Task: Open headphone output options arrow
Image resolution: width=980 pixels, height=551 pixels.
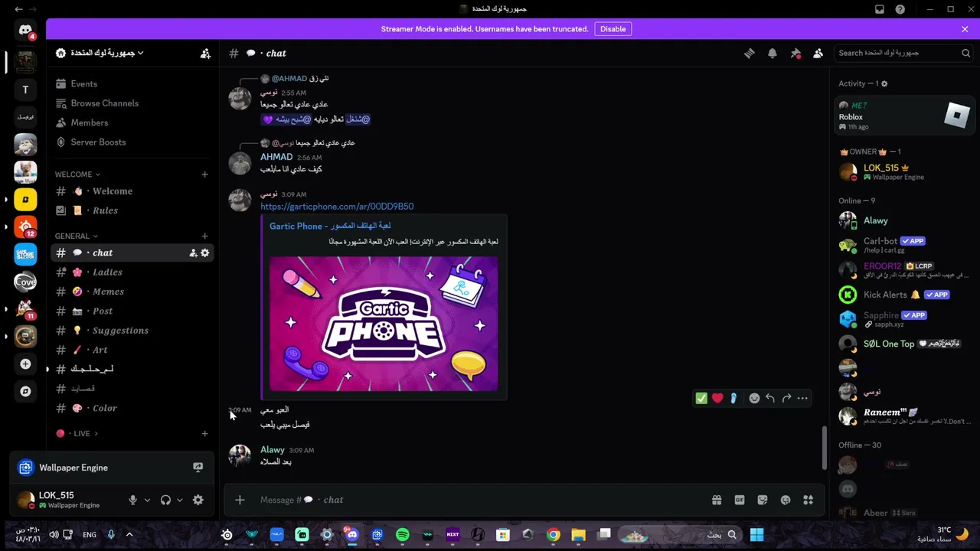Action: point(180,500)
